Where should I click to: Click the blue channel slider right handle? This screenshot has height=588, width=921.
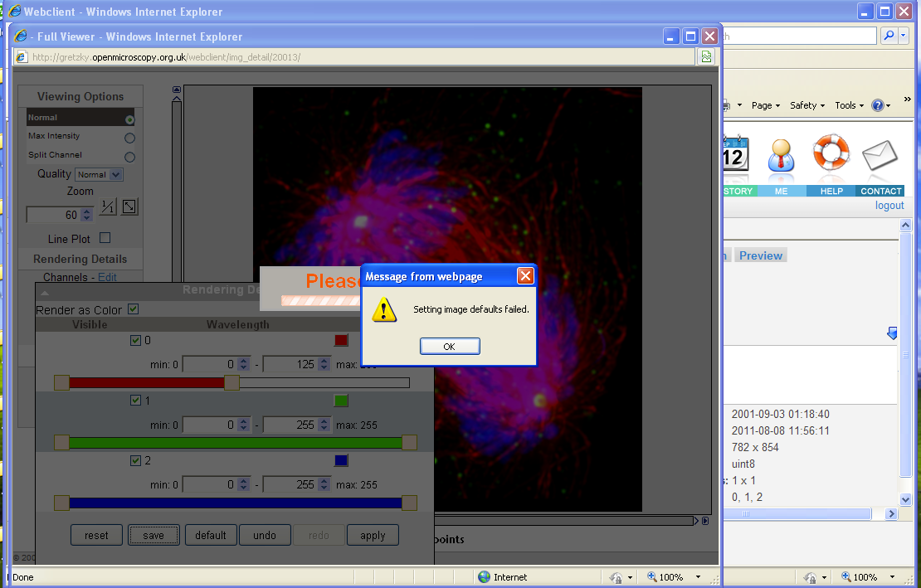409,503
